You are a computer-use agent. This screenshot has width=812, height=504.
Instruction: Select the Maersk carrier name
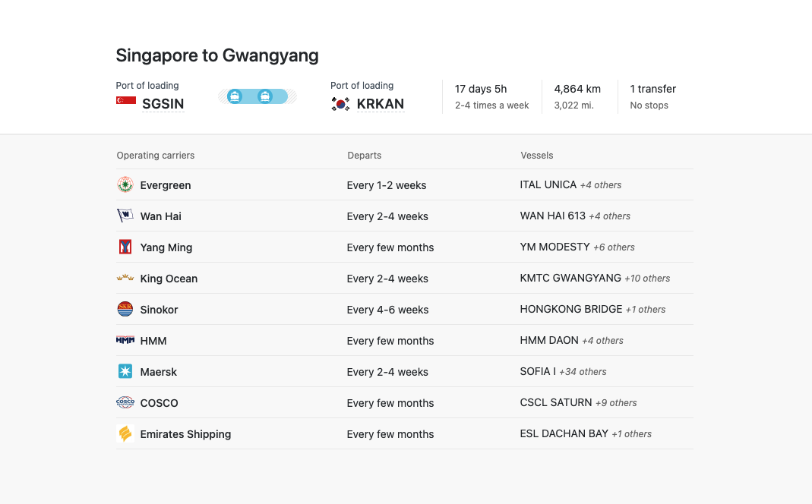158,371
